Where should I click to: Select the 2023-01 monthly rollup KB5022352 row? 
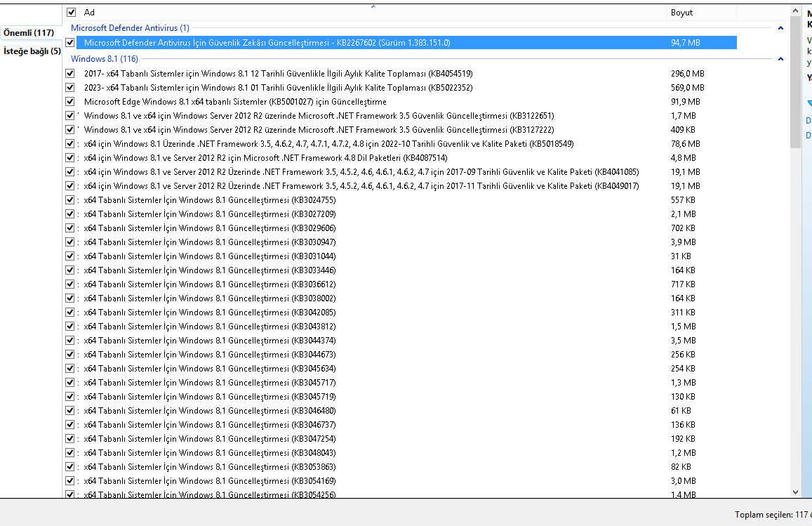point(279,88)
